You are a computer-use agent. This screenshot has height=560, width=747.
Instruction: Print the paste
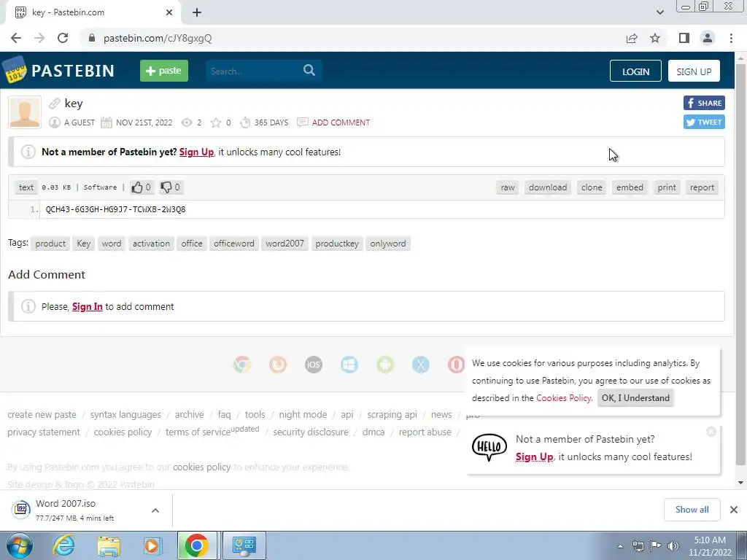[x=667, y=187]
